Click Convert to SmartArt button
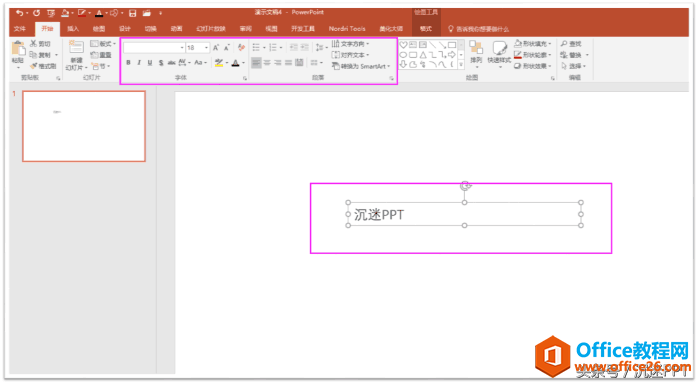698x384 pixels. [x=361, y=66]
